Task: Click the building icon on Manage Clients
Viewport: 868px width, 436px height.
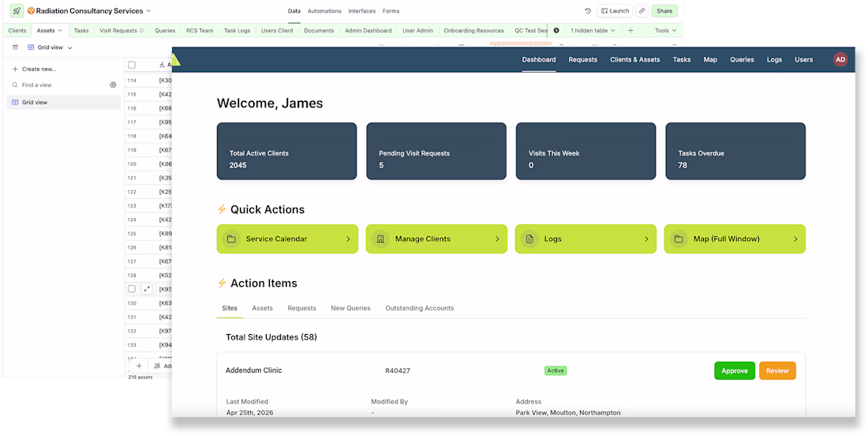Action: [380, 239]
